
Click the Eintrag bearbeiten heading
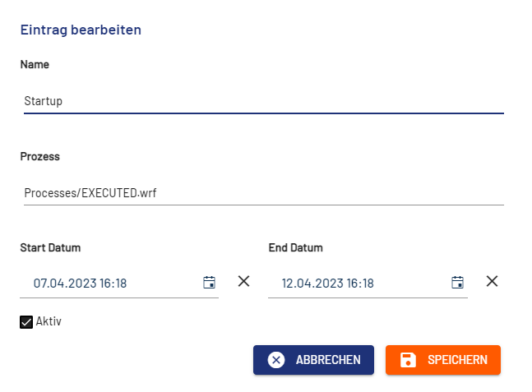[81, 30]
